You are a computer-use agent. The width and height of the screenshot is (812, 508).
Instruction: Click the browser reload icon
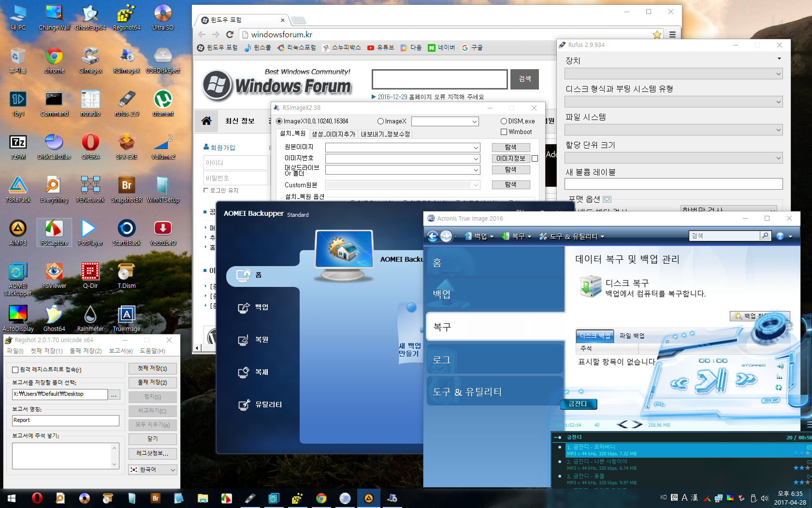tap(230, 34)
